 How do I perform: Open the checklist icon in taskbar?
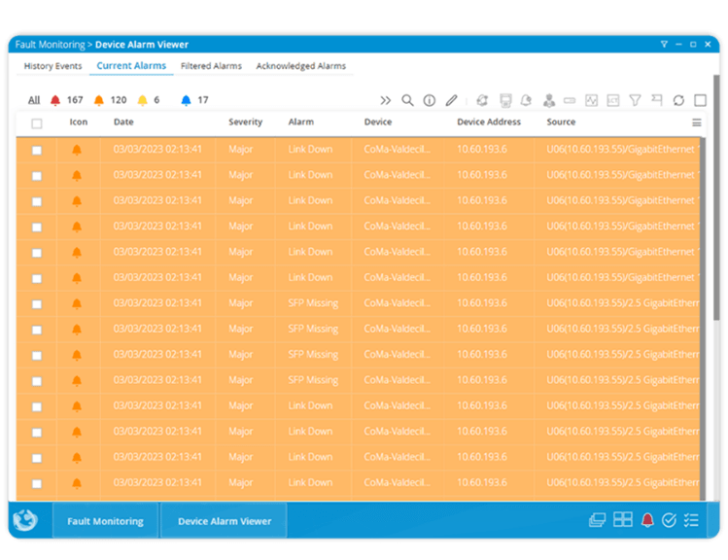point(691,520)
